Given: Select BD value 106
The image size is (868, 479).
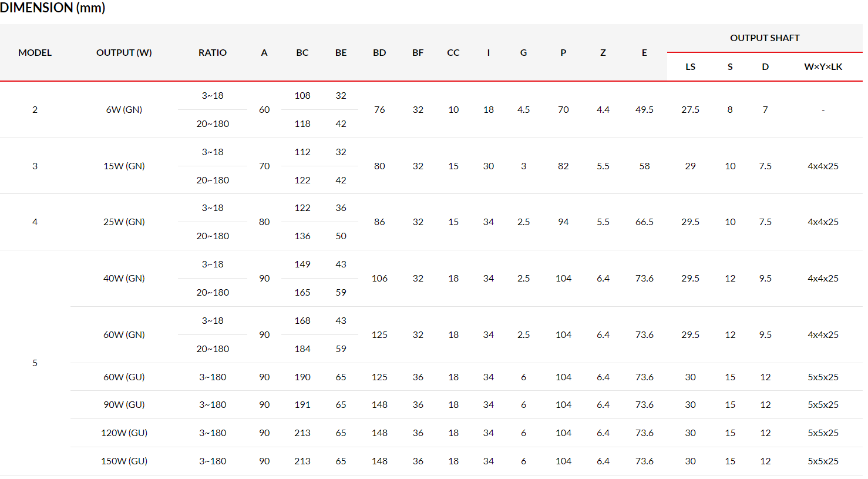Looking at the screenshot, I should click(x=379, y=278).
